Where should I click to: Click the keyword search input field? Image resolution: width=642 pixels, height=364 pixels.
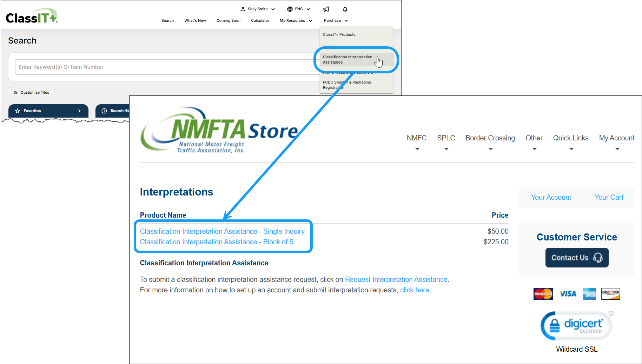tap(140, 67)
